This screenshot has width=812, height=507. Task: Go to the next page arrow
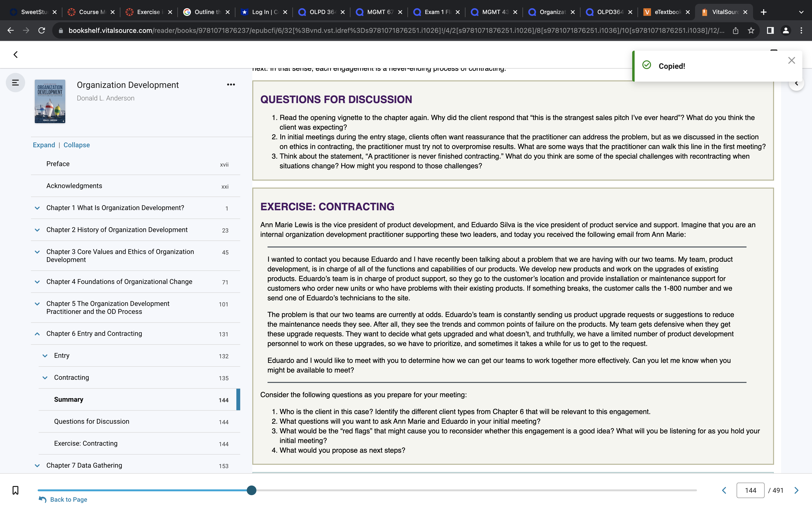click(797, 490)
